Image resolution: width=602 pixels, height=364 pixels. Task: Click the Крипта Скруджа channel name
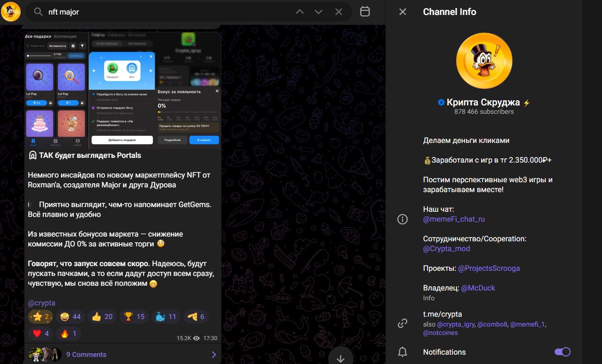[x=483, y=103]
